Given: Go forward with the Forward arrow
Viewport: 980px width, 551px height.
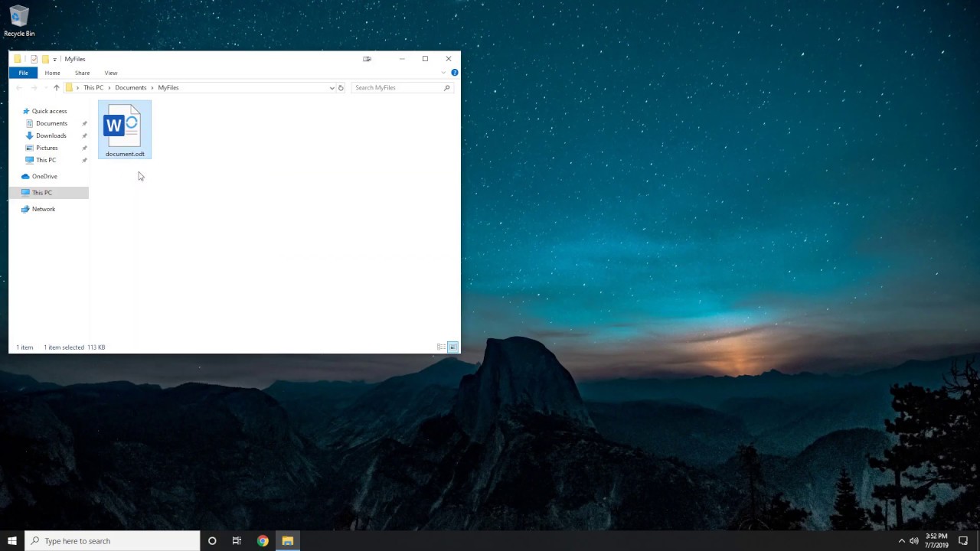Looking at the screenshot, I should [x=34, y=88].
